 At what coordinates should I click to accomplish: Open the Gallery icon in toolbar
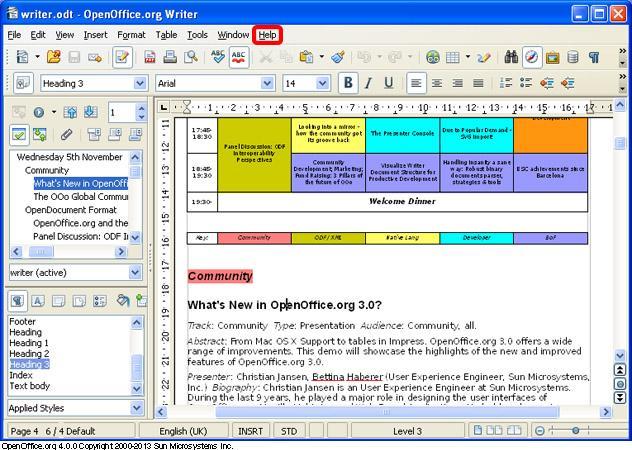(552, 58)
